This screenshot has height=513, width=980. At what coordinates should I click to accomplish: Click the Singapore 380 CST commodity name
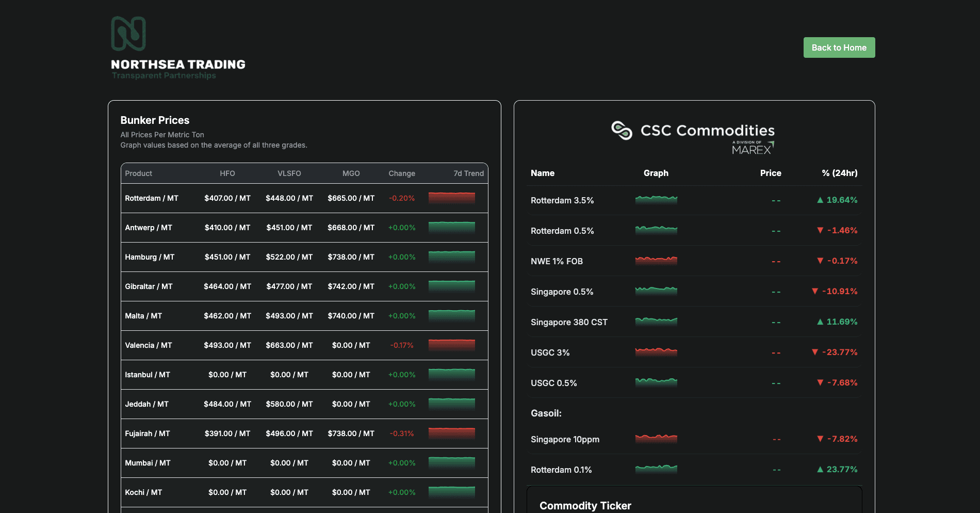point(569,322)
